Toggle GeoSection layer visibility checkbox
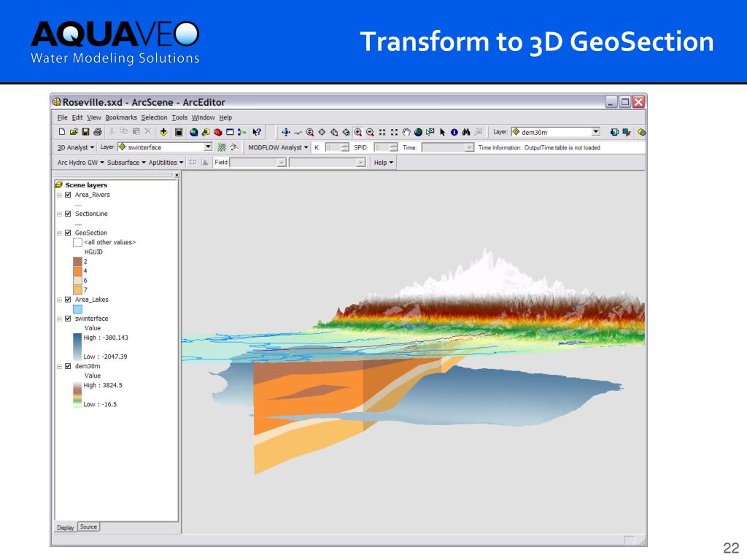The height and width of the screenshot is (560, 747). (68, 233)
